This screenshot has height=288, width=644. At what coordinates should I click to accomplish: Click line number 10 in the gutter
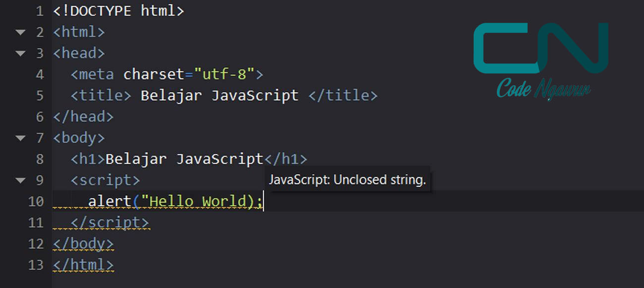36,201
